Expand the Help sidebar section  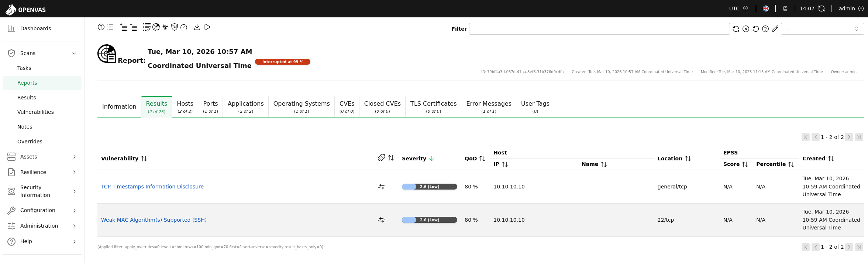coord(74,241)
